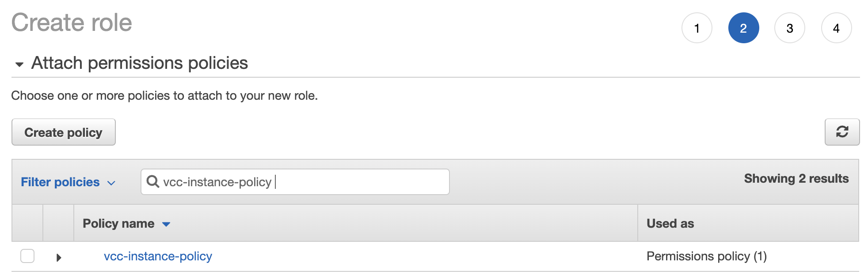Select the current step 2 circle
The height and width of the screenshot is (278, 868).
pyautogui.click(x=743, y=28)
